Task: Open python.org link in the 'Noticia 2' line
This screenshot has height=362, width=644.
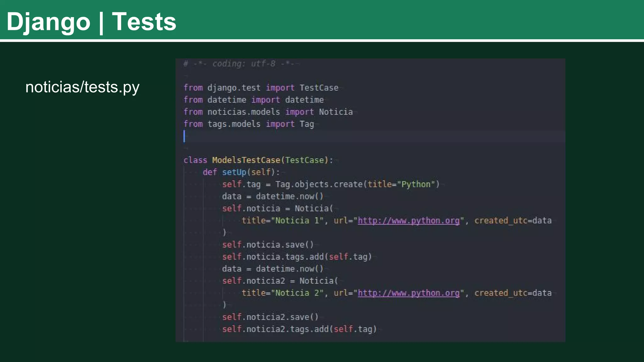Action: pos(409,293)
